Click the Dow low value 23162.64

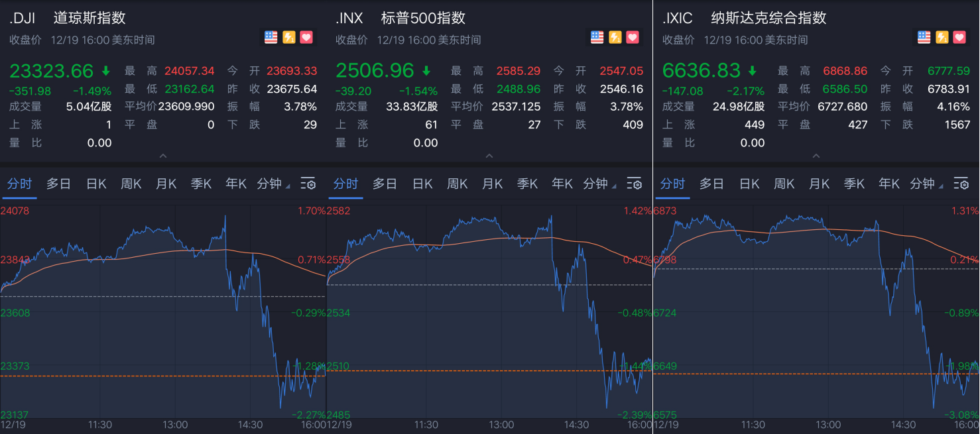tap(190, 89)
